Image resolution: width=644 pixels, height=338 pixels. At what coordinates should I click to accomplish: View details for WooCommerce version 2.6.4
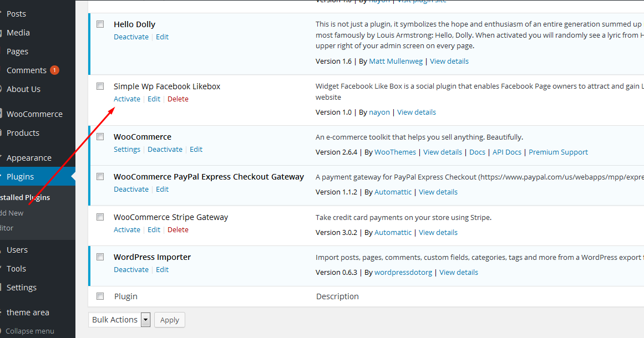click(x=443, y=152)
